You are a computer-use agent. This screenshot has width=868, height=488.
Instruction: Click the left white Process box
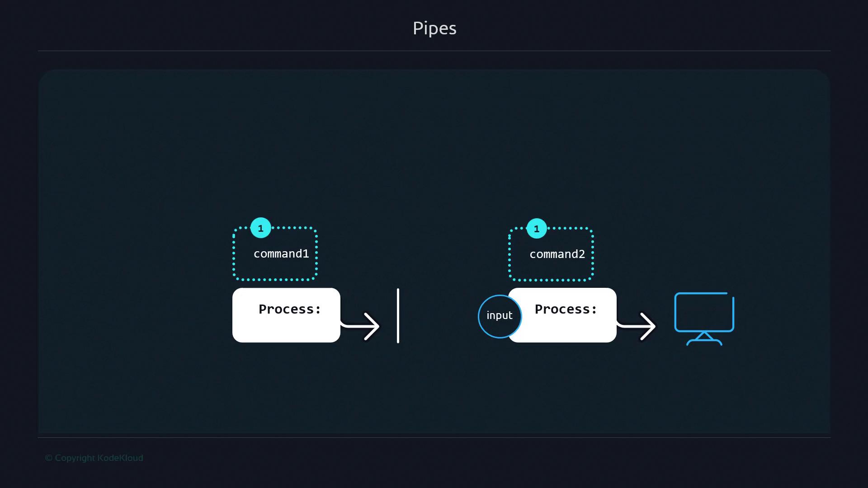286,329
